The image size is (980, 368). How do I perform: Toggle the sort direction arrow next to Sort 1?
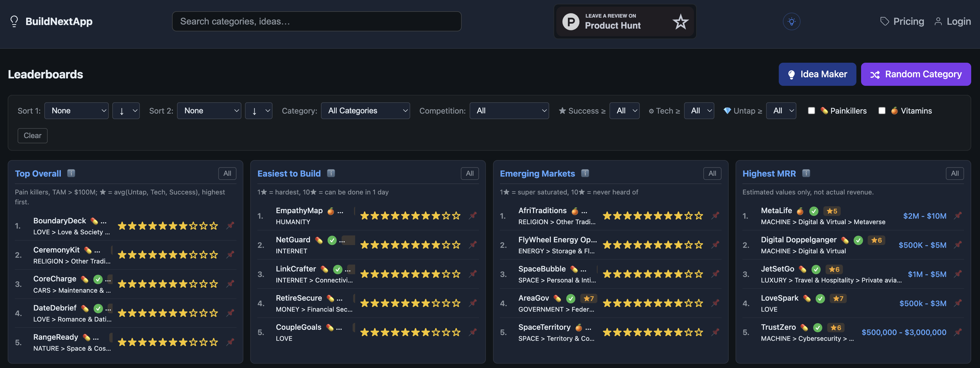tap(126, 111)
